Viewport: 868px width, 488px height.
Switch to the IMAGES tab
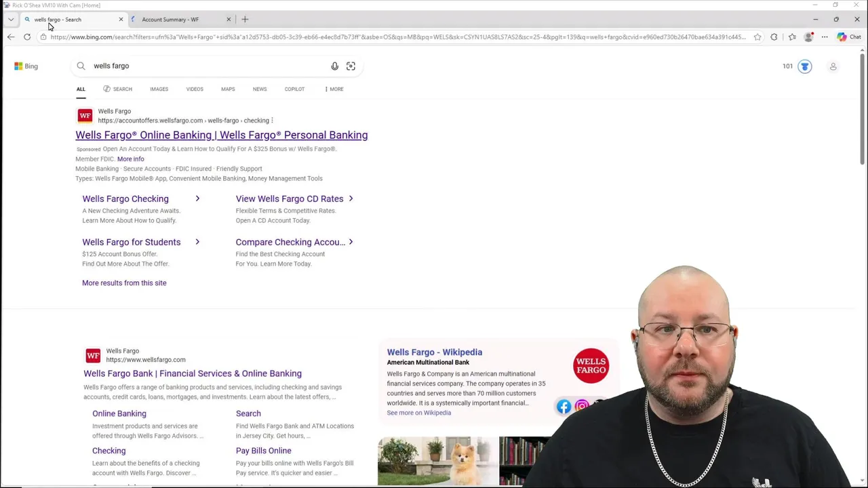click(159, 89)
